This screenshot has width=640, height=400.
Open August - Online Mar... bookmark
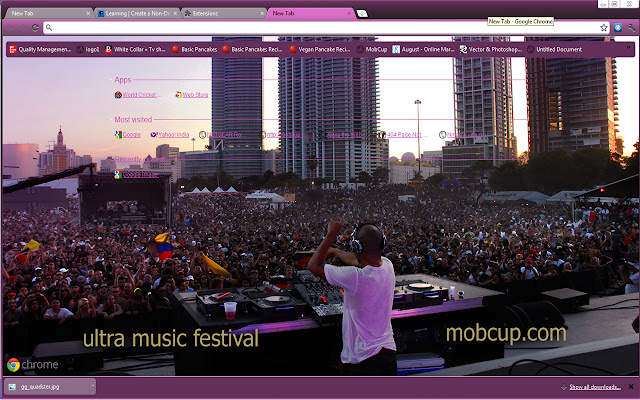click(423, 49)
